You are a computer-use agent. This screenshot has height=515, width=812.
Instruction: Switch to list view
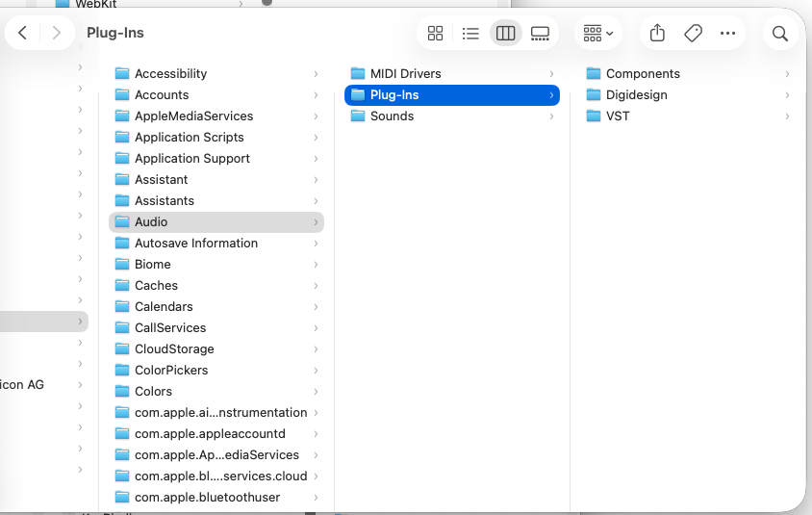pos(470,33)
